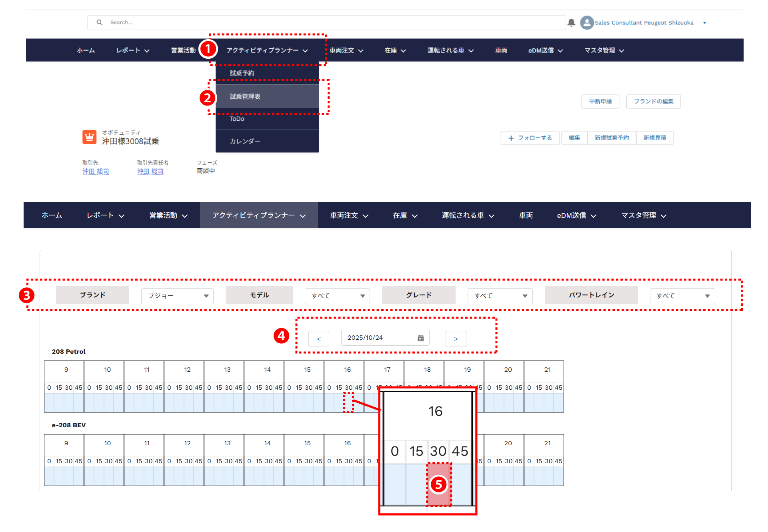Click the opportunity crown icon
Image resolution: width=768 pixels, height=532 pixels.
click(89, 137)
